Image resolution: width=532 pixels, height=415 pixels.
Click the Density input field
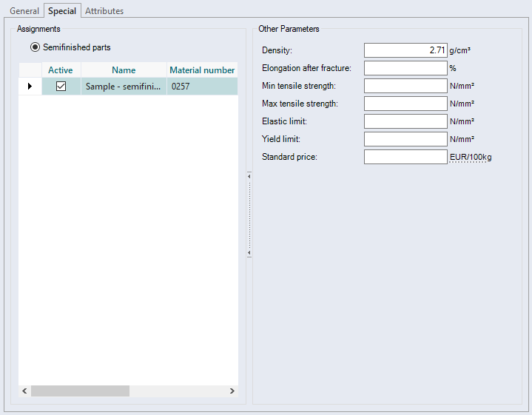coord(405,50)
